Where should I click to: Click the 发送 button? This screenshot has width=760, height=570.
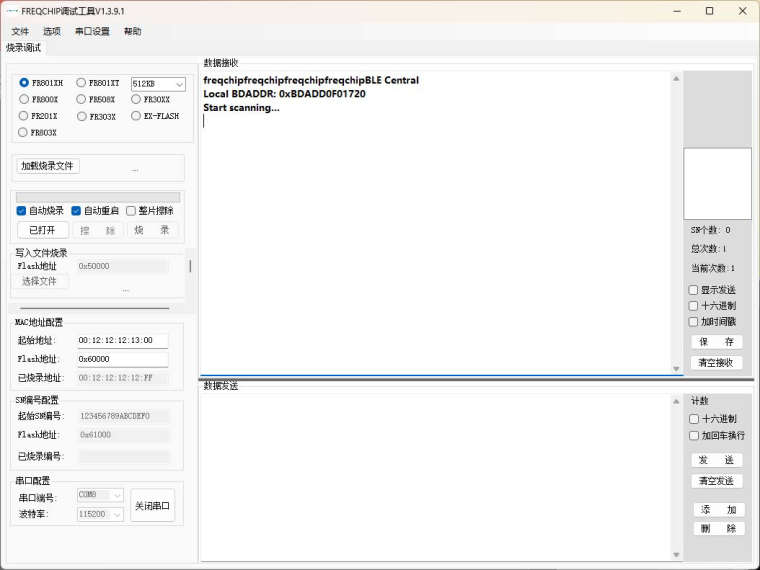716,460
